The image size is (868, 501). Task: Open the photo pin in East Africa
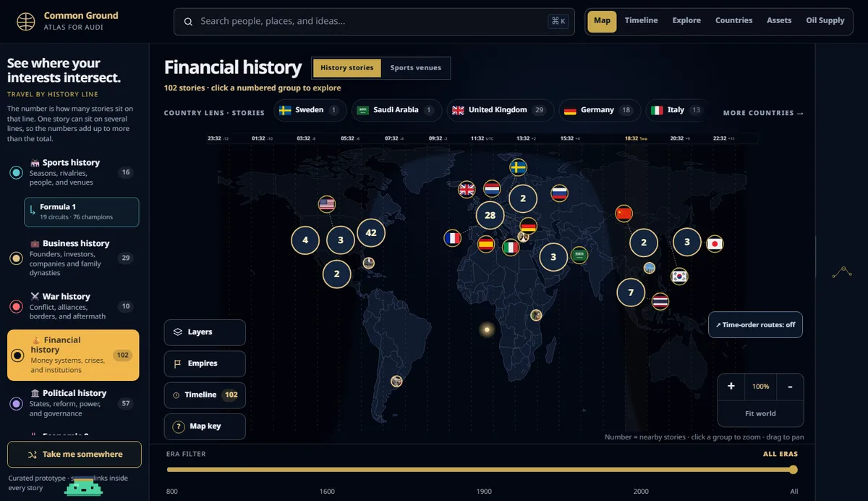pos(536,315)
